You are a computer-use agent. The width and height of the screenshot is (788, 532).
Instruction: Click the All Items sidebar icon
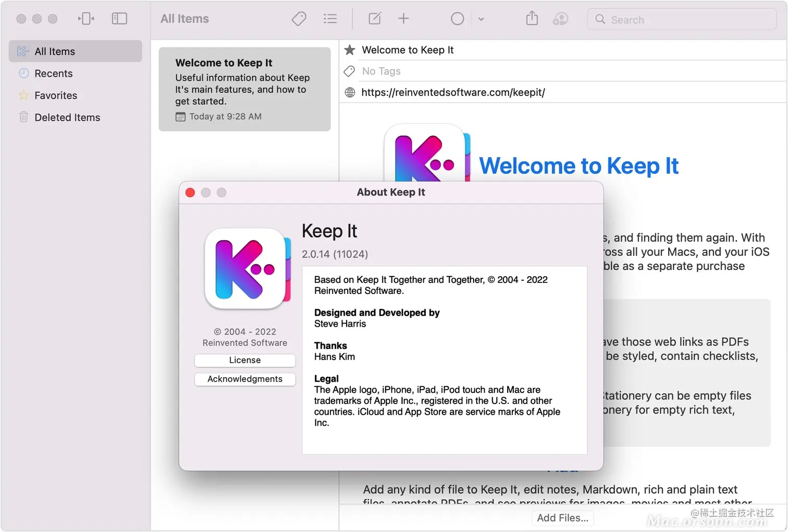pyautogui.click(x=23, y=51)
